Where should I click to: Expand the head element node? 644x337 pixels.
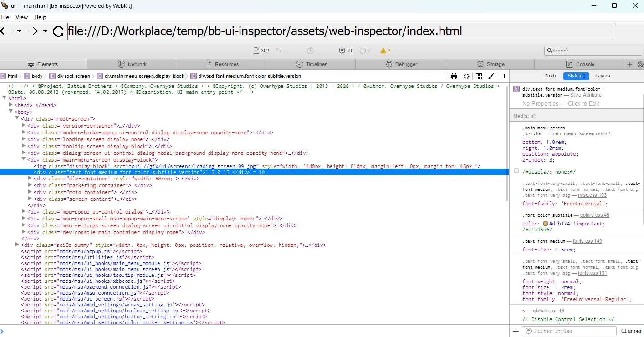11,105
